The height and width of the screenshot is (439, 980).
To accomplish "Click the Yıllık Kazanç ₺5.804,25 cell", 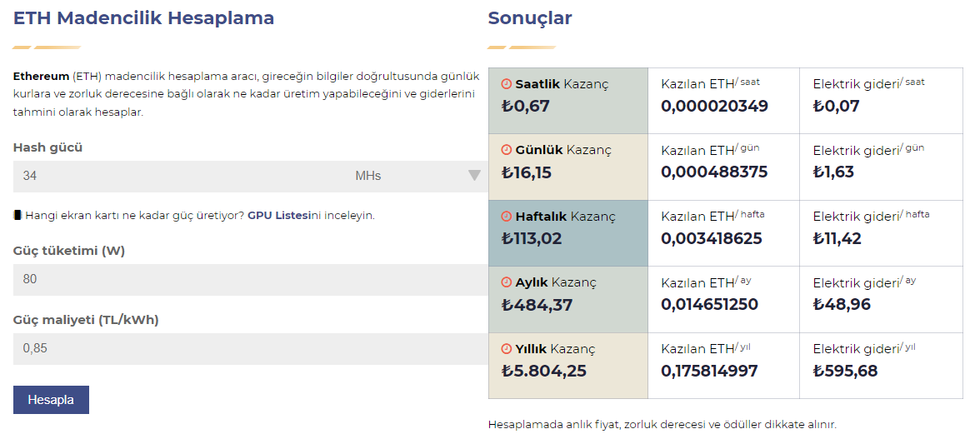I will click(x=568, y=366).
